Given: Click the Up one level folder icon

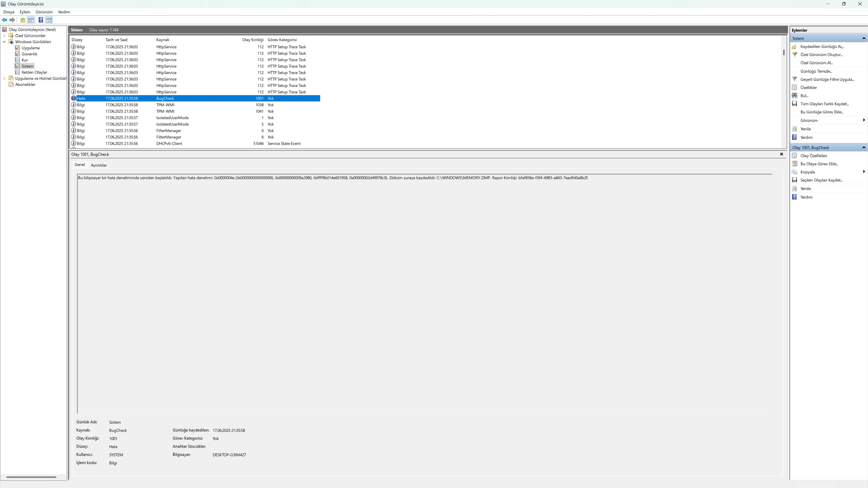Looking at the screenshot, I should [x=23, y=20].
